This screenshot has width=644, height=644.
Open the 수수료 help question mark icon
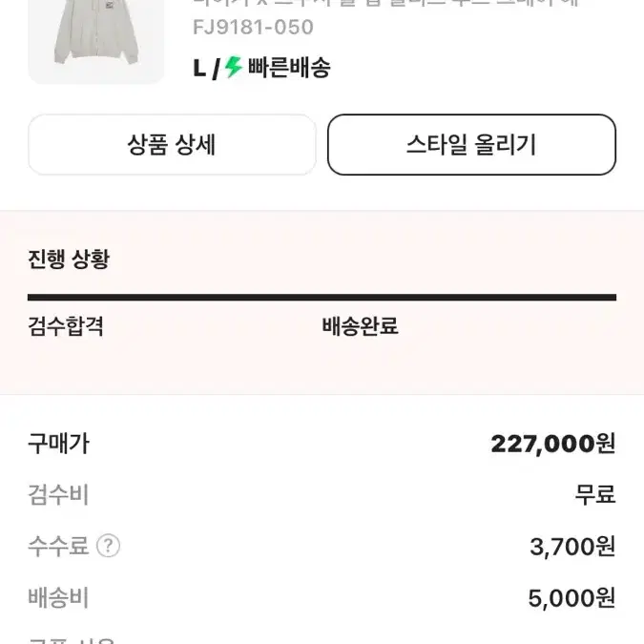tap(108, 546)
